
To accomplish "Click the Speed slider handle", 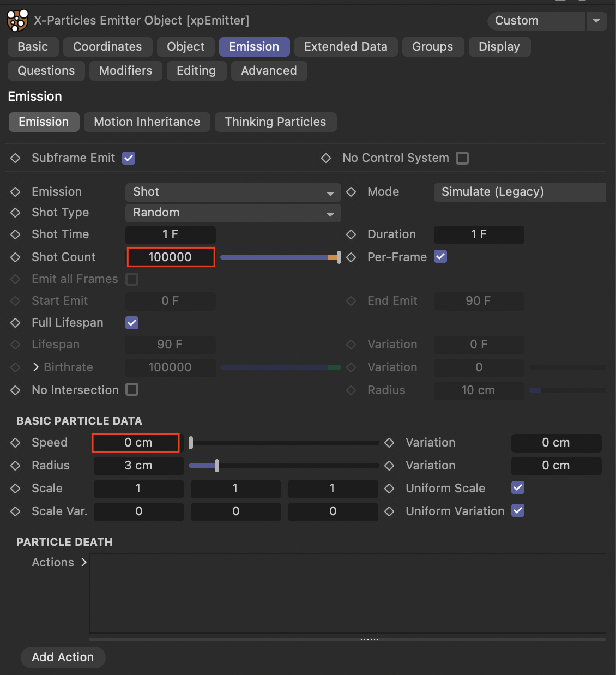I will 191,443.
